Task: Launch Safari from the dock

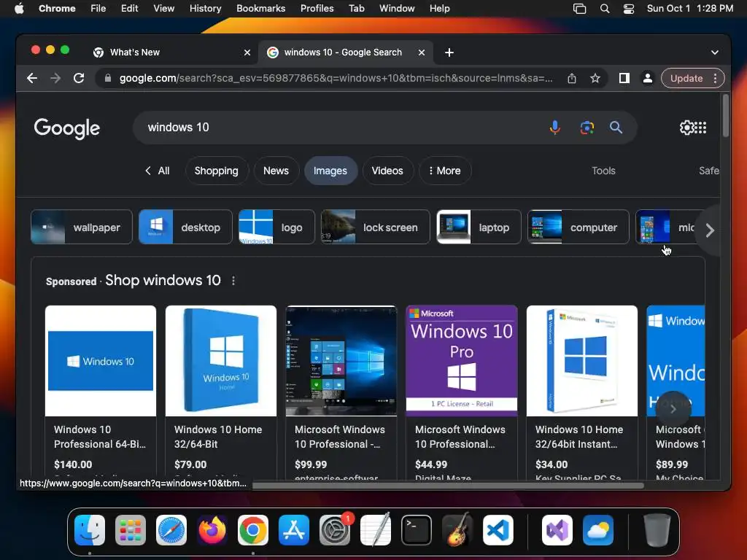Action: [171, 530]
